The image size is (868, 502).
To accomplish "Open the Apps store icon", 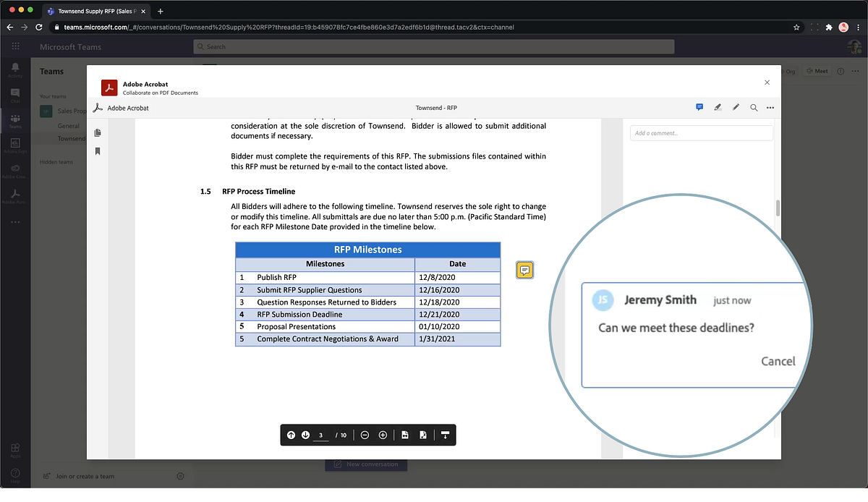I will point(15,450).
